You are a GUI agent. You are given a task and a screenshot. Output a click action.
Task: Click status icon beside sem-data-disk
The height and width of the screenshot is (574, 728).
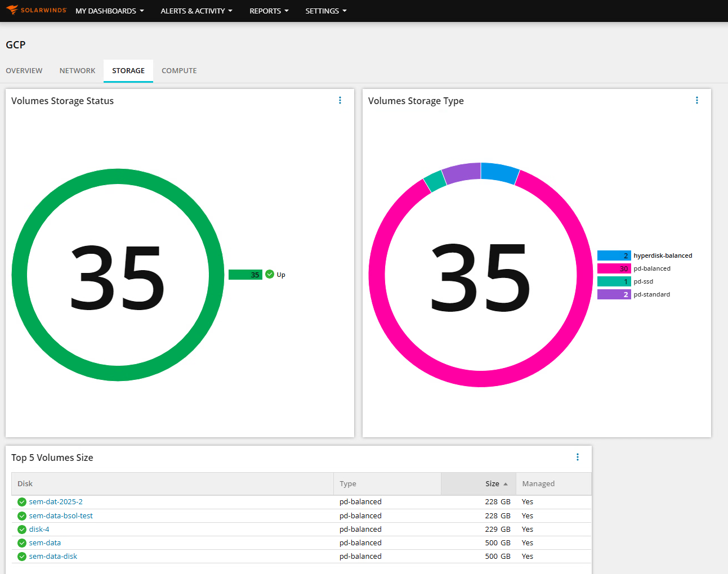point(22,557)
